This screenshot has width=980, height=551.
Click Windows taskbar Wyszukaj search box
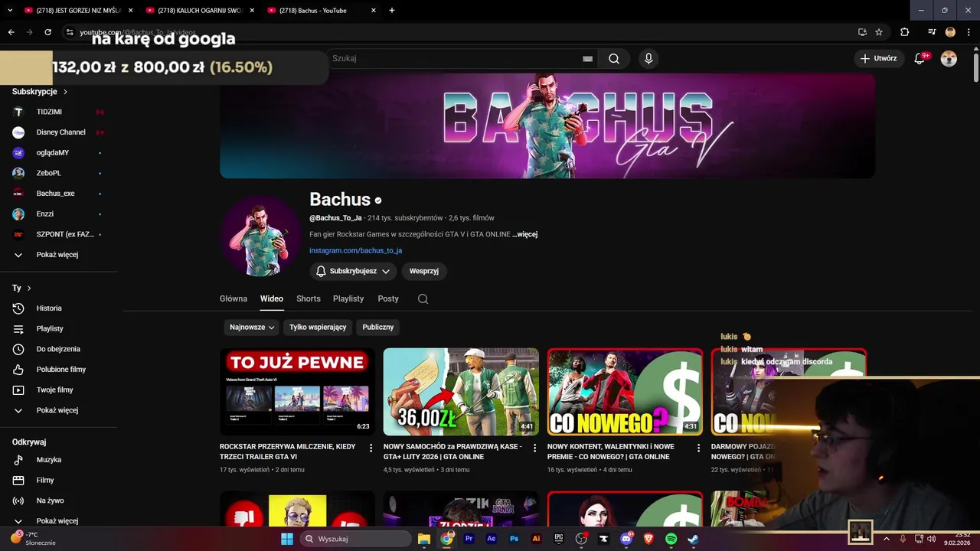click(354, 539)
